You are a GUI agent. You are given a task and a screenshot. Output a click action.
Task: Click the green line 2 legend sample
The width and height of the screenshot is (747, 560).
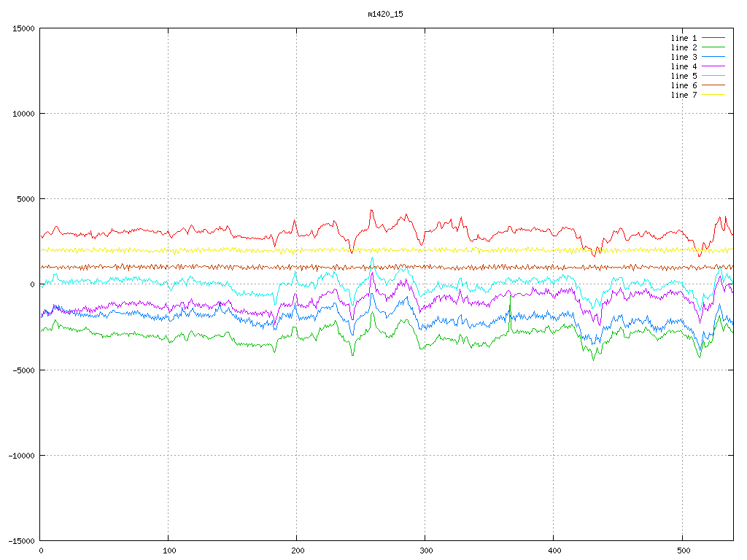pyautogui.click(x=713, y=47)
